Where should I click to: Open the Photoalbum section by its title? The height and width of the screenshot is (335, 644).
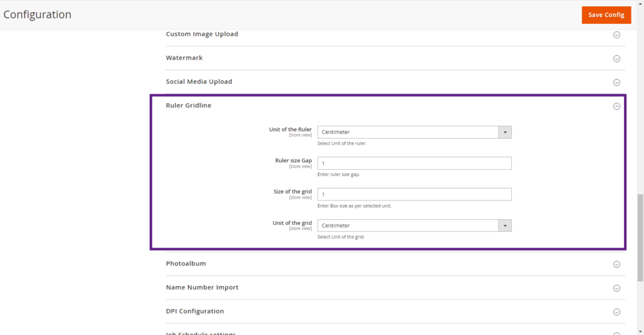tap(186, 263)
